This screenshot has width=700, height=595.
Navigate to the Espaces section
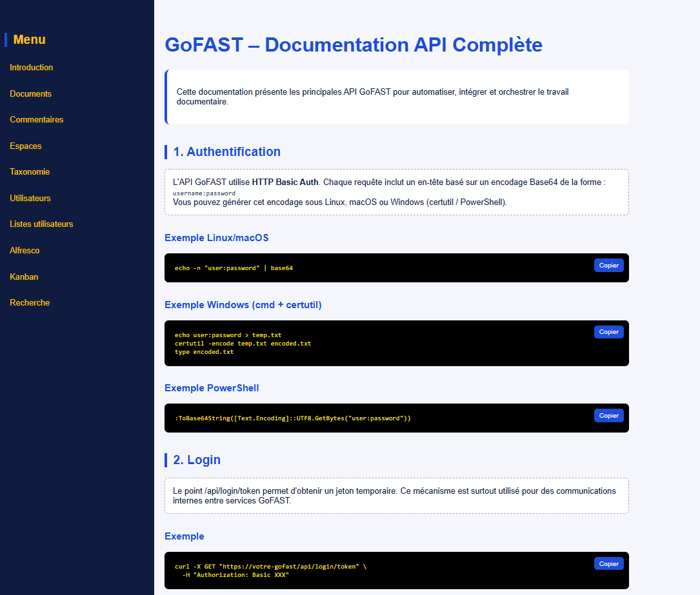26,146
